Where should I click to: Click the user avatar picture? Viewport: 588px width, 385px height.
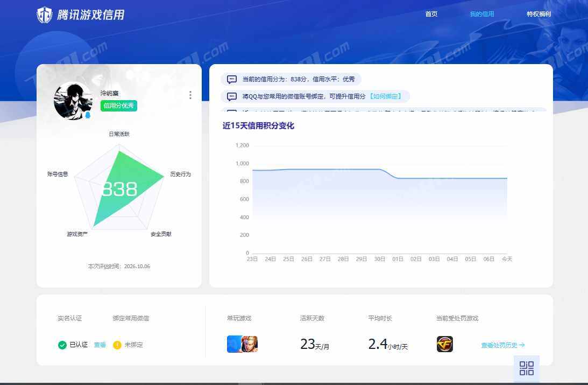73,101
